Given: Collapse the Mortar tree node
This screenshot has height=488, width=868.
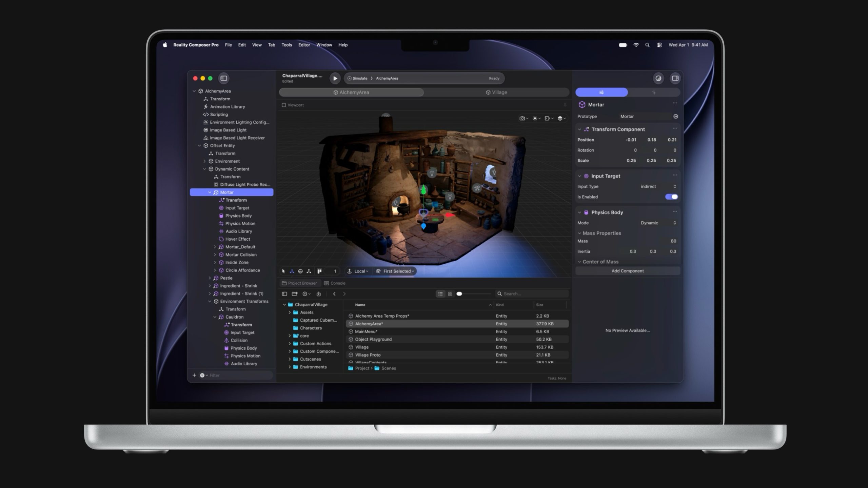Looking at the screenshot, I should click(210, 192).
